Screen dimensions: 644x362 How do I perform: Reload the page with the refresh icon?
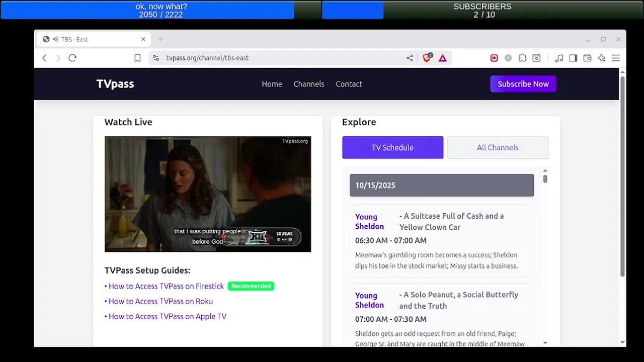72,58
